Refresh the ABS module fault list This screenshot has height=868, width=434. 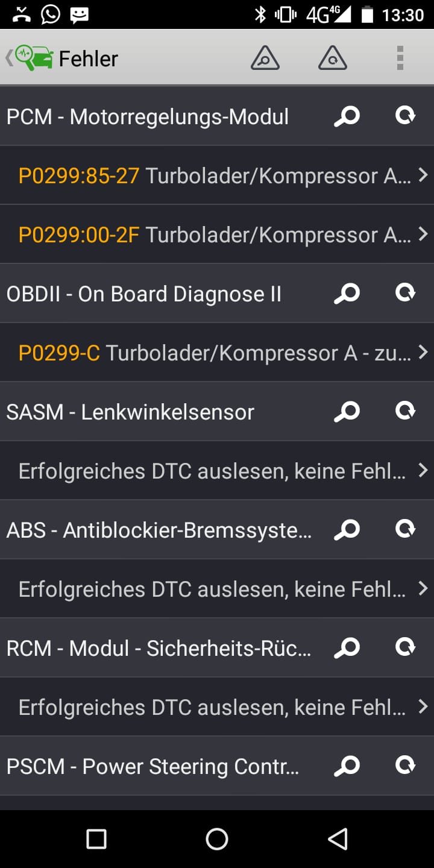click(405, 530)
